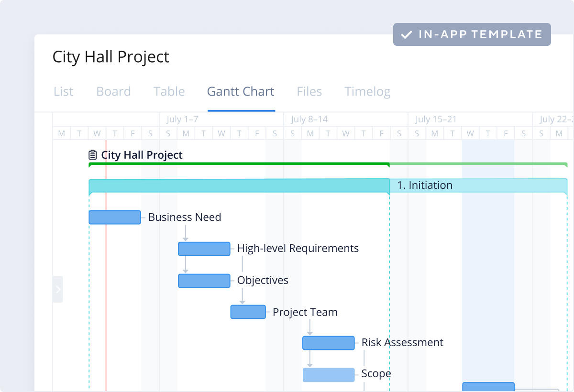Select the Business Need task bar
574x392 pixels.
115,217
